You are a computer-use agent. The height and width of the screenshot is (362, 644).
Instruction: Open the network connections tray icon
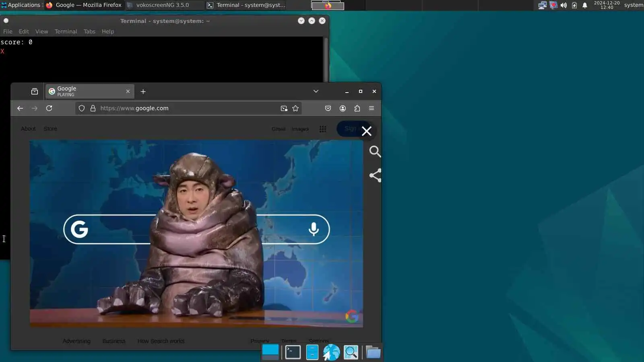pos(542,5)
